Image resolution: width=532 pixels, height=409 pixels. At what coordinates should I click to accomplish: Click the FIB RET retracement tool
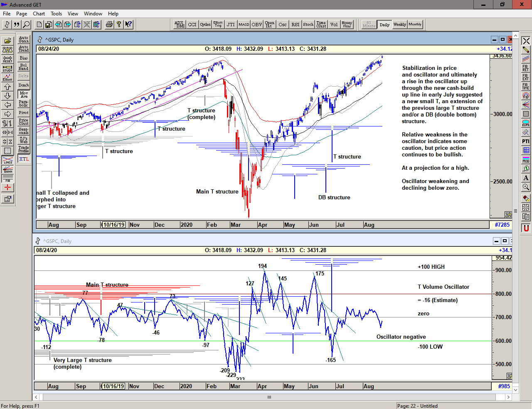(526, 68)
